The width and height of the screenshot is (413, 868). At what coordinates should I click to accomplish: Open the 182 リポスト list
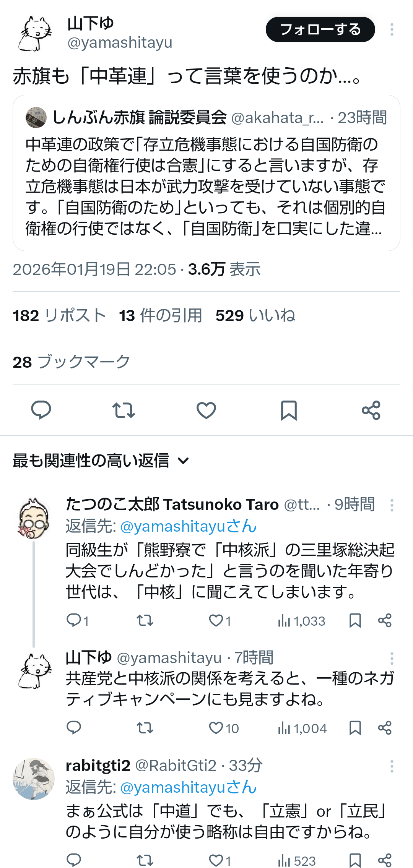pos(59,316)
